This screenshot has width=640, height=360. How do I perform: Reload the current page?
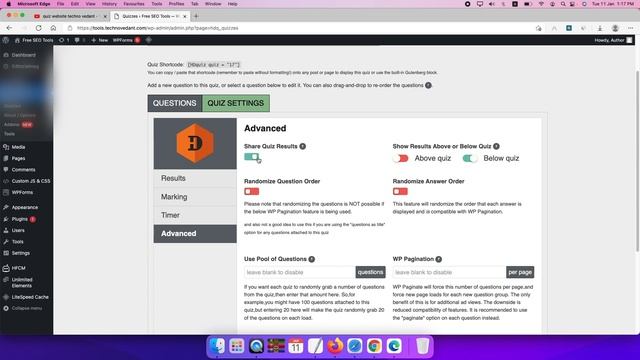tap(38, 28)
